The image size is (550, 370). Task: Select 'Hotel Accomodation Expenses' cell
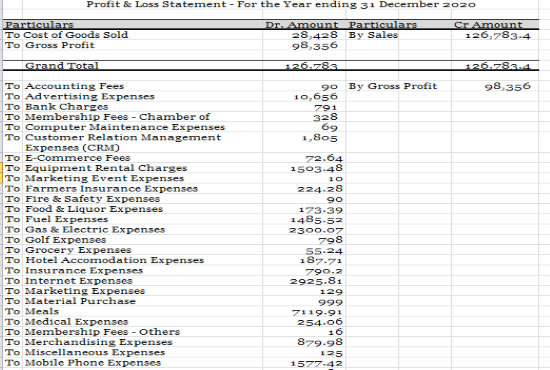[x=115, y=260]
